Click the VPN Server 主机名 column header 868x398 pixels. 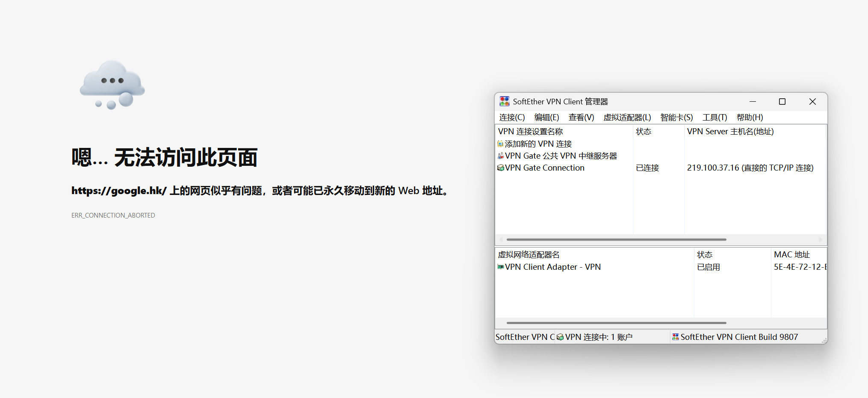pos(730,132)
